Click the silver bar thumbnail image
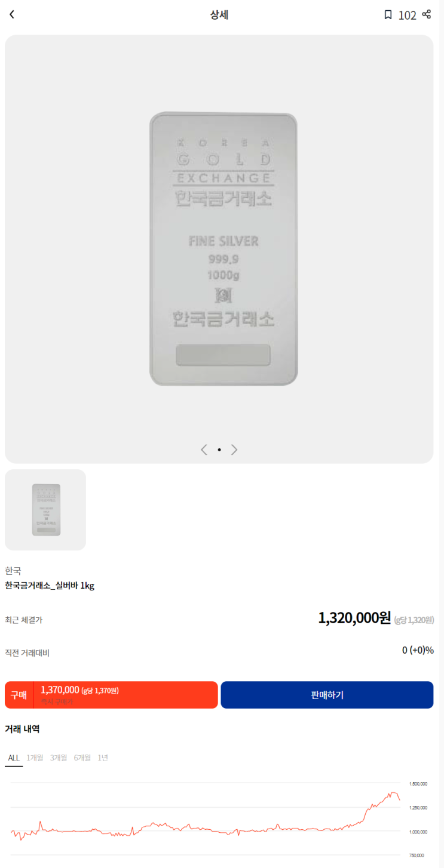The image size is (444, 868). [x=45, y=510]
